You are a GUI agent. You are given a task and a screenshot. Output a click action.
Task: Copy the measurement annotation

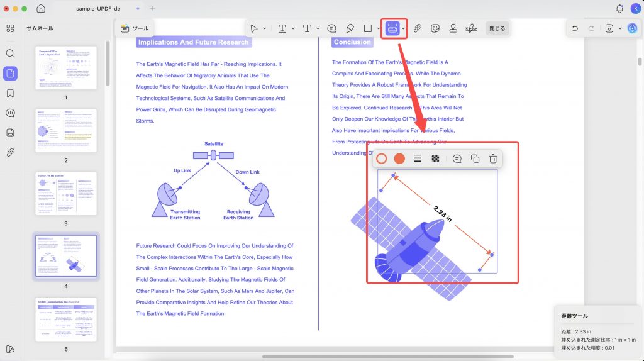click(x=475, y=159)
